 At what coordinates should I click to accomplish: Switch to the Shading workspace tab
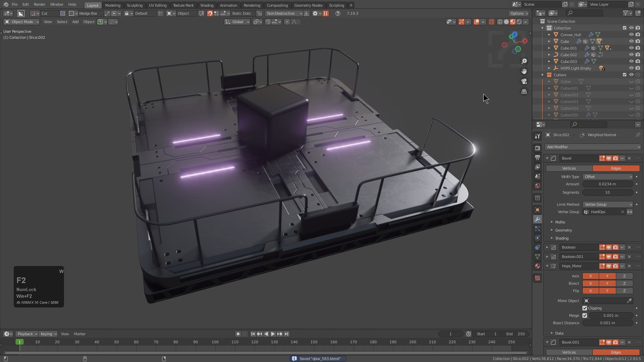pos(207,5)
